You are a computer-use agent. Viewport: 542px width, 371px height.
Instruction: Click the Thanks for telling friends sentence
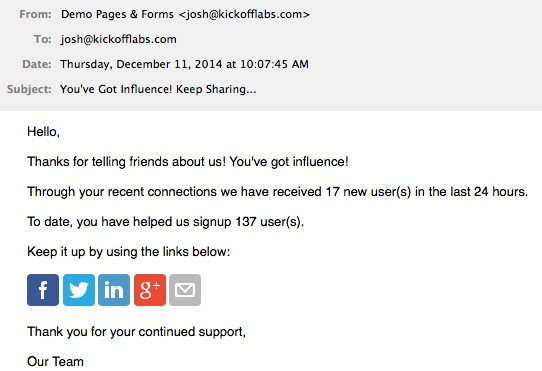coord(188,161)
